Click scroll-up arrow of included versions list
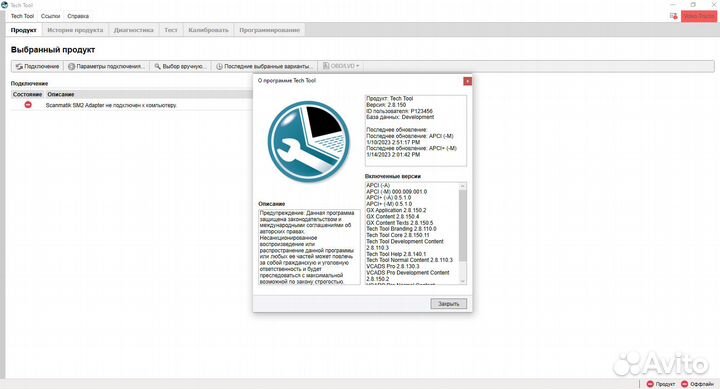 pos(462,186)
